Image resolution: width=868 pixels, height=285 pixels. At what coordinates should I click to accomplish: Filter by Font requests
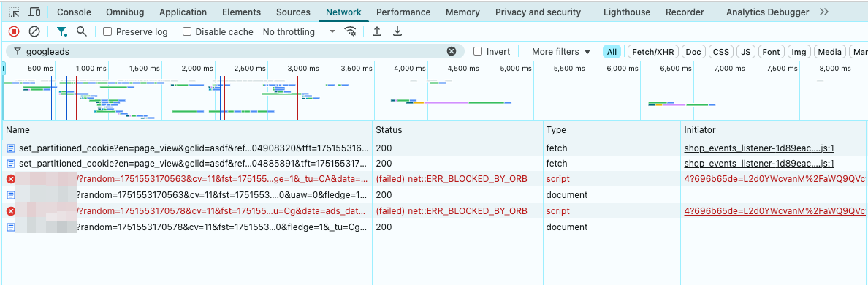[x=771, y=52]
